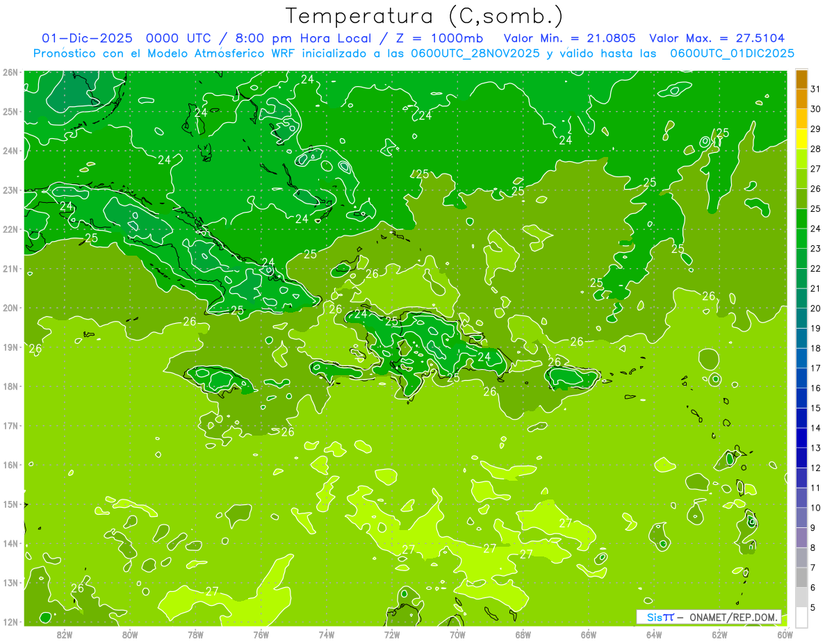834x644 pixels.
Task: Click the 21N latitude axis label
Action: tap(10, 269)
